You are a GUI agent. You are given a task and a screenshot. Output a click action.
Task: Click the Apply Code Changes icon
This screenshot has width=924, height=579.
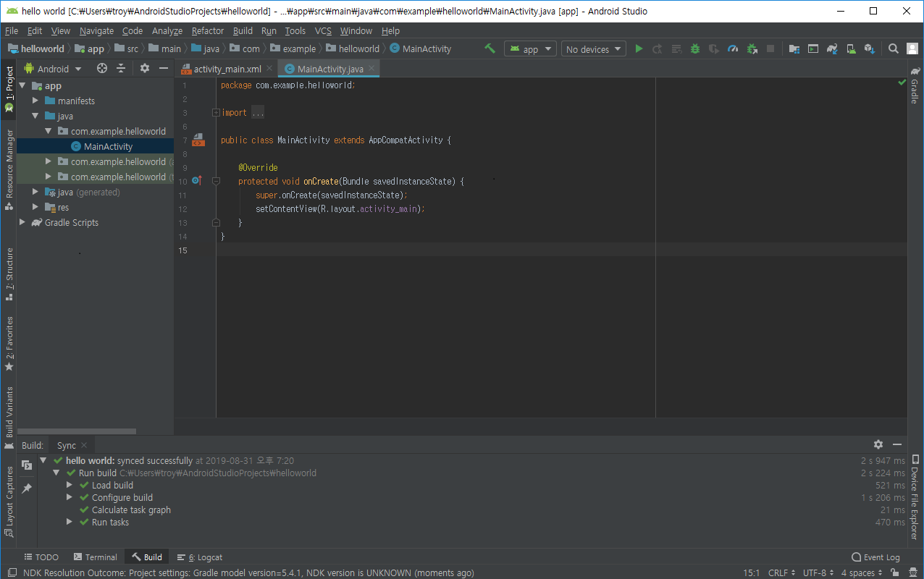[676, 48]
